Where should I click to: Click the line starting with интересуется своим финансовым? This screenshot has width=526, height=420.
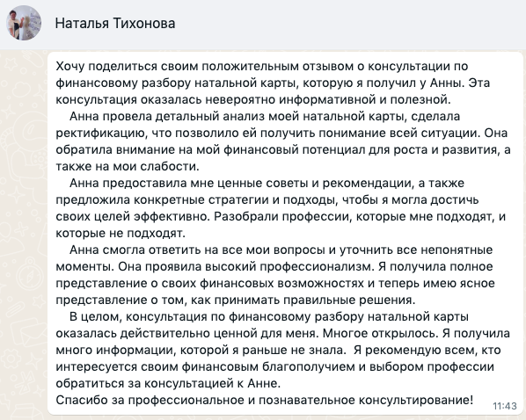coord(274,366)
